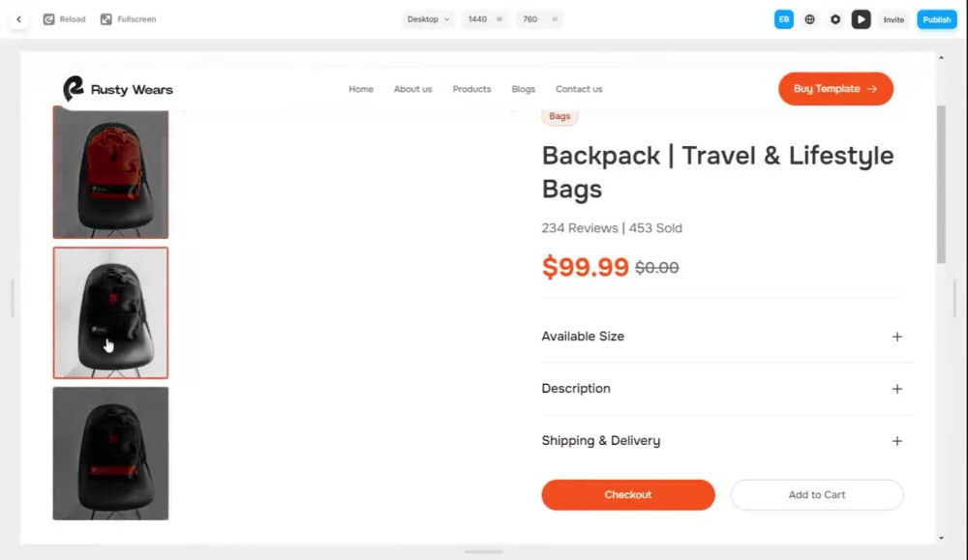Click the width 1440 input field

pos(485,19)
